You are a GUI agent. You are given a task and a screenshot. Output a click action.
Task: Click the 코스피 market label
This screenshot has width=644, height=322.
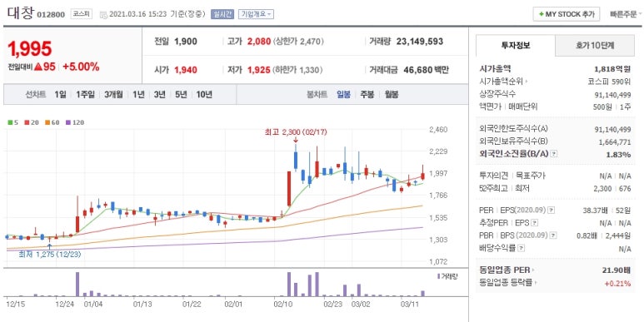82,14
